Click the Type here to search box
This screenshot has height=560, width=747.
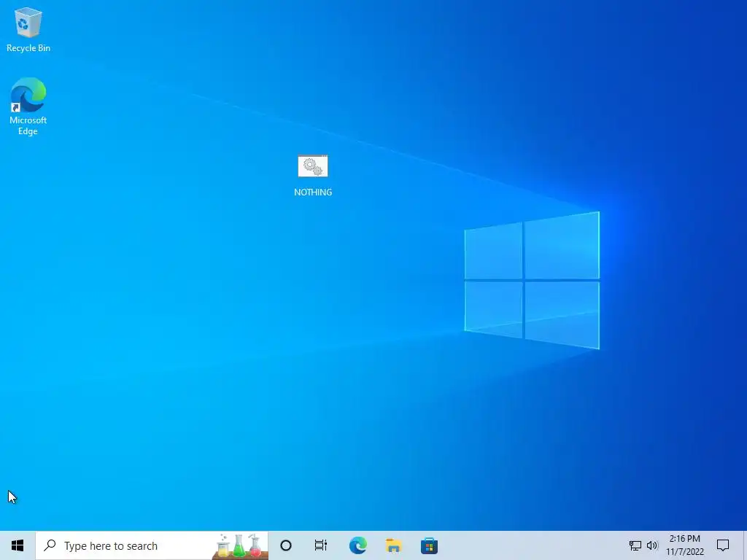152,545
